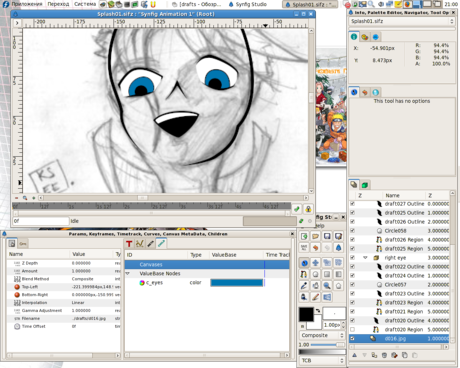
Task: Select the Canvases row in Children panel
Action: [207, 264]
